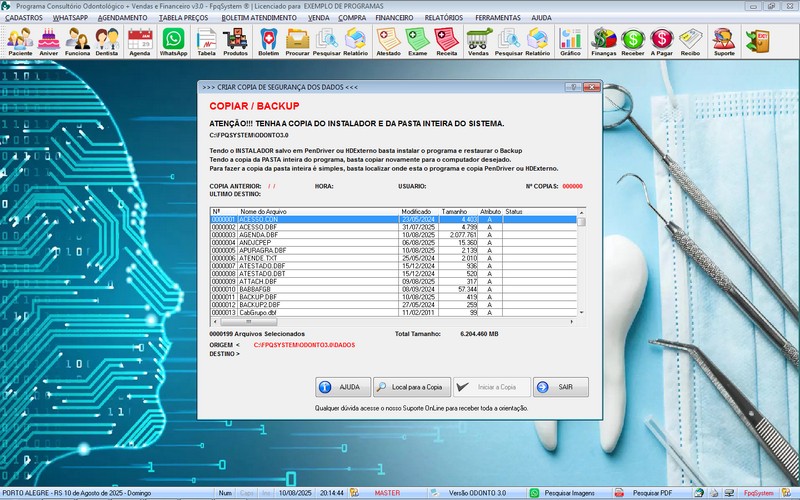The height and width of the screenshot is (500, 800).
Task: Open the Agenda calendar icon
Action: 140,41
